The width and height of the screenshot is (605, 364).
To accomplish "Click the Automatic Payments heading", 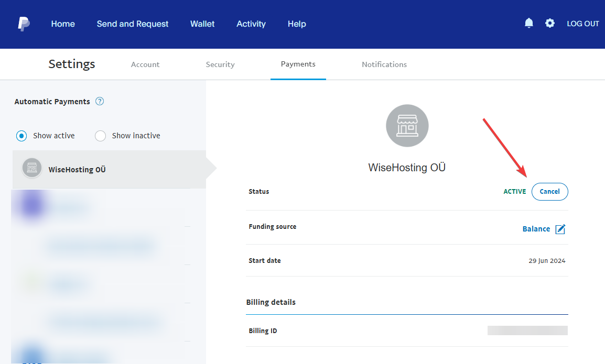I will 52,102.
